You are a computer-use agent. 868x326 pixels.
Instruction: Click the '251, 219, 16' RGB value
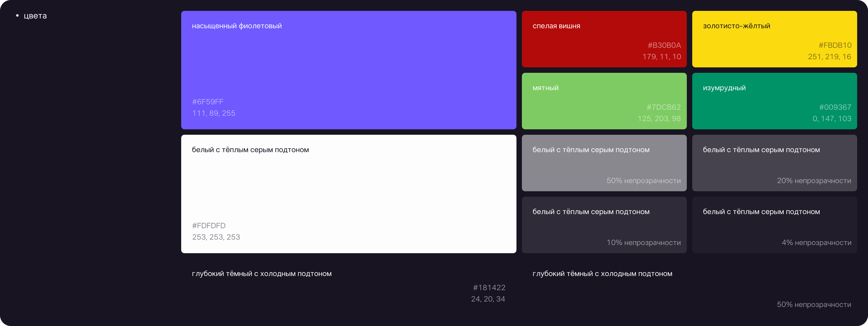point(829,57)
